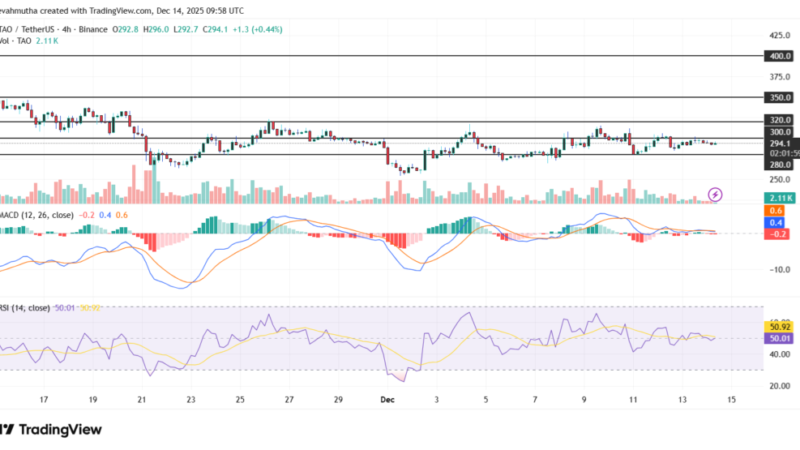800x450 pixels.
Task: Select the 350.0 horizontal line price label
Action: (x=778, y=97)
